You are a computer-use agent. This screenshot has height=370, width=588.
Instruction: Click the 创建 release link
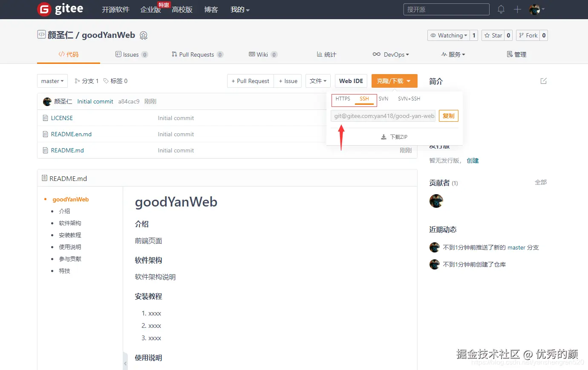coord(473,161)
